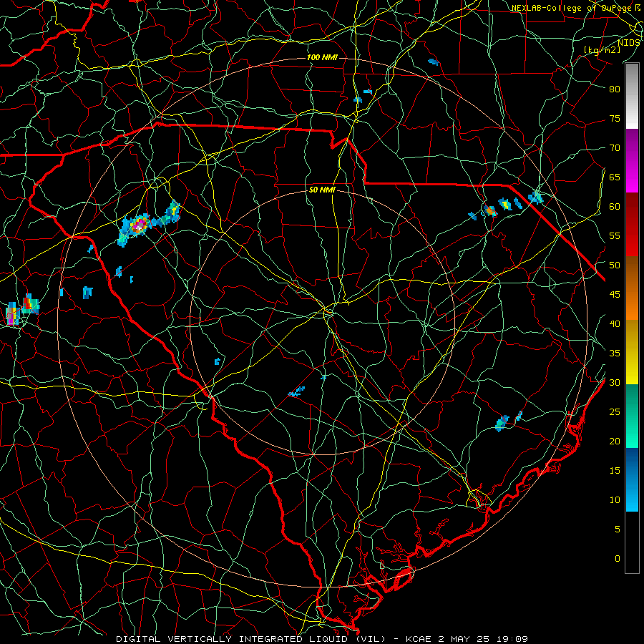Click the magenta storm cell at the map's left edge
The height and width of the screenshot is (644, 644).
pyautogui.click(x=11, y=316)
